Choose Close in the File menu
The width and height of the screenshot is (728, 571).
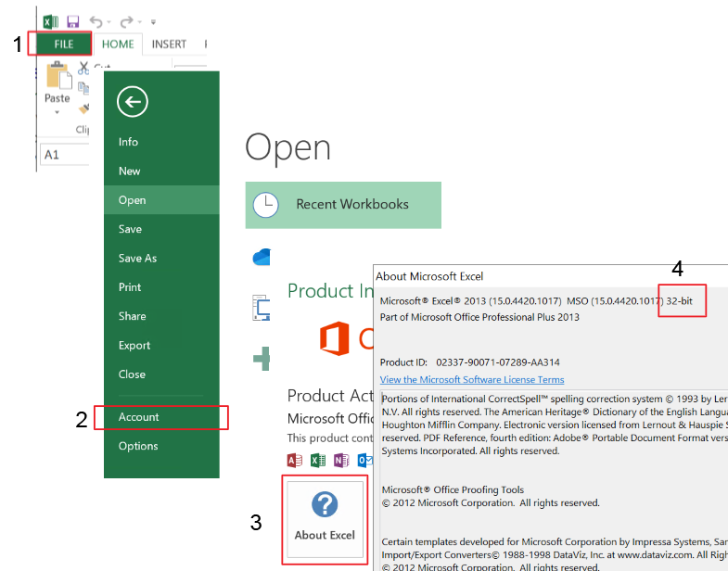(161, 374)
